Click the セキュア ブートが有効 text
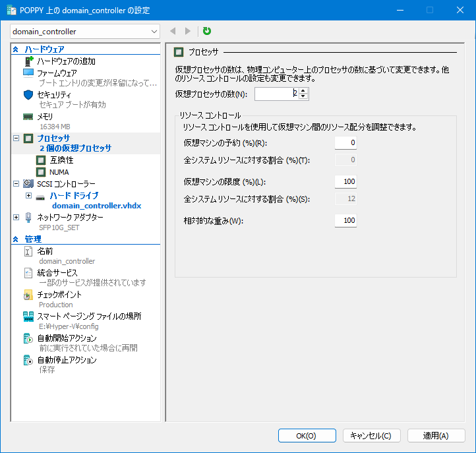Screen dimensions: 476x453 [x=73, y=105]
